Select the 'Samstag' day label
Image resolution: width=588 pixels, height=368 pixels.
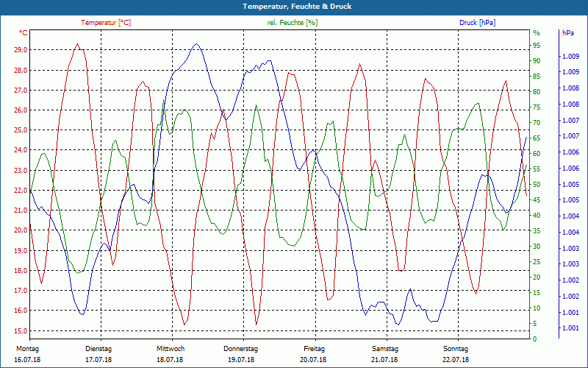(384, 349)
